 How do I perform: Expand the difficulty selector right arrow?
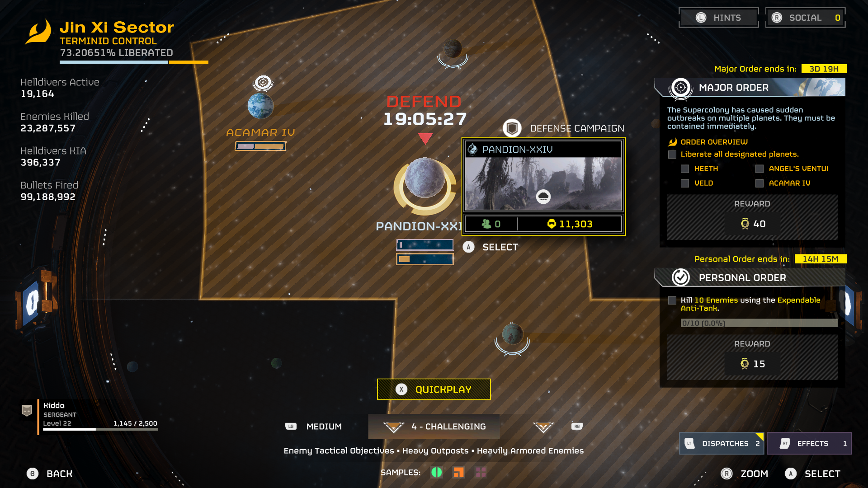[542, 426]
